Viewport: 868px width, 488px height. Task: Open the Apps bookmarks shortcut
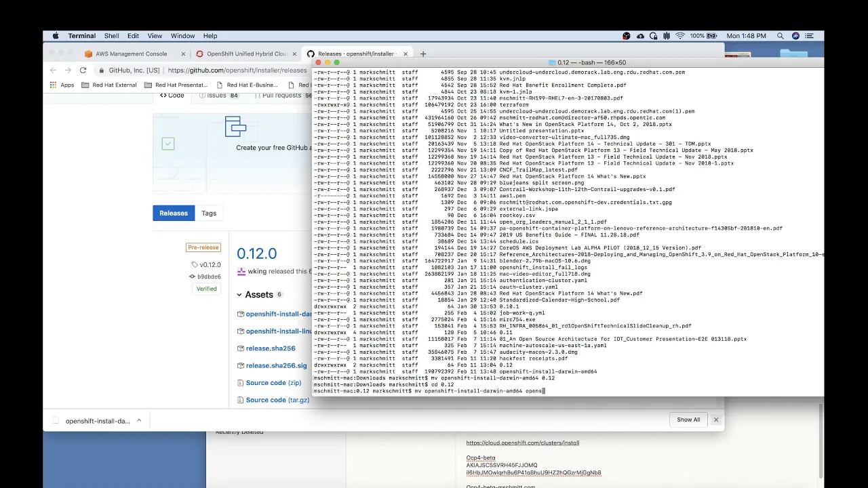click(x=62, y=85)
